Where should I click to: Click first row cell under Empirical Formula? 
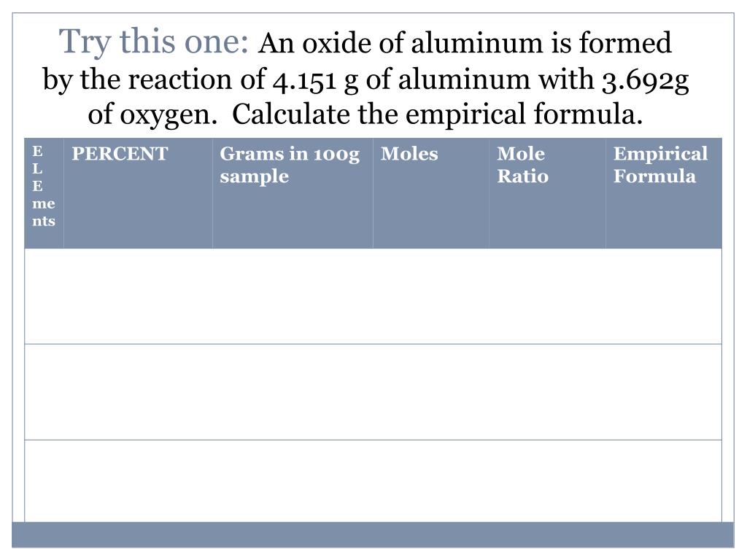coord(664,296)
